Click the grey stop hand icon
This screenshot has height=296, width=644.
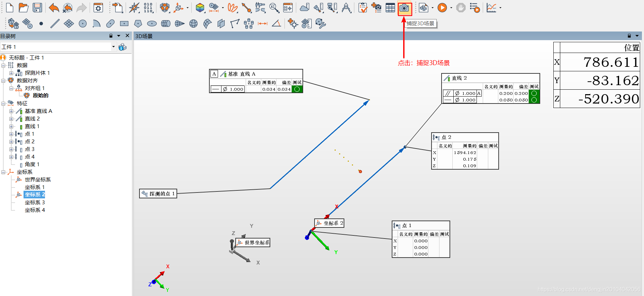click(461, 8)
